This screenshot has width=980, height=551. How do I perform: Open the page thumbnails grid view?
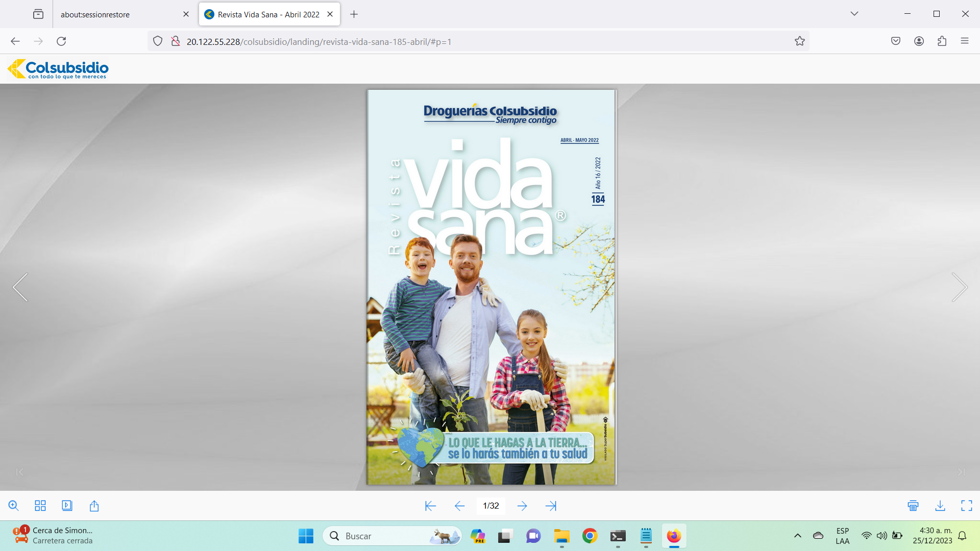(x=40, y=506)
